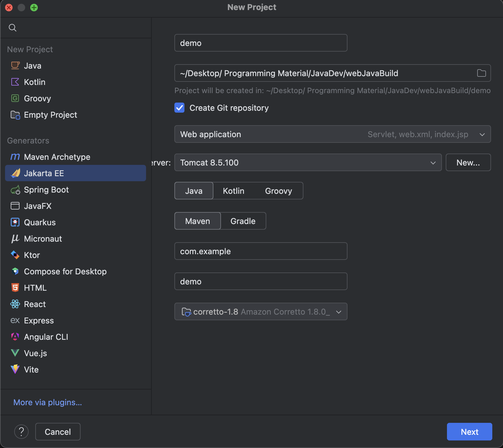Select Angular CLI generator

click(76, 337)
